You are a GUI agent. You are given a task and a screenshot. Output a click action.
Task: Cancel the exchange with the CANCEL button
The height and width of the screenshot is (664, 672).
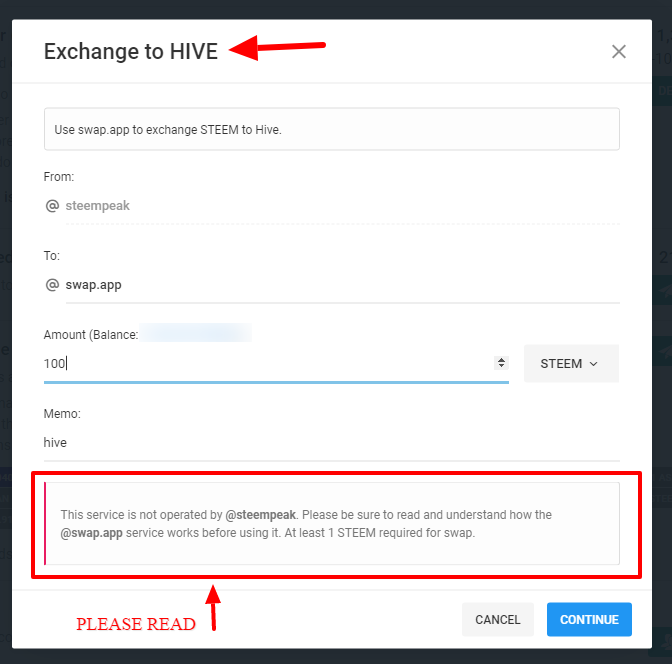tap(498, 620)
